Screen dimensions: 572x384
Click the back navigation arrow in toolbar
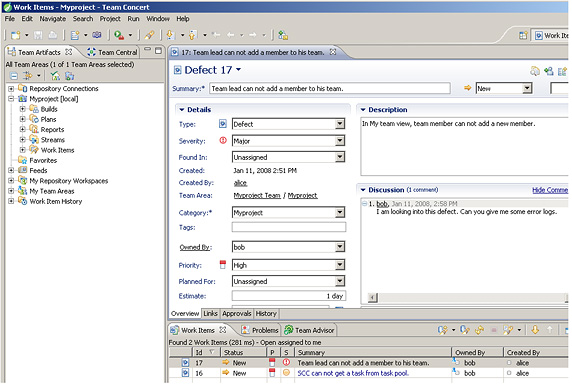pos(231,35)
